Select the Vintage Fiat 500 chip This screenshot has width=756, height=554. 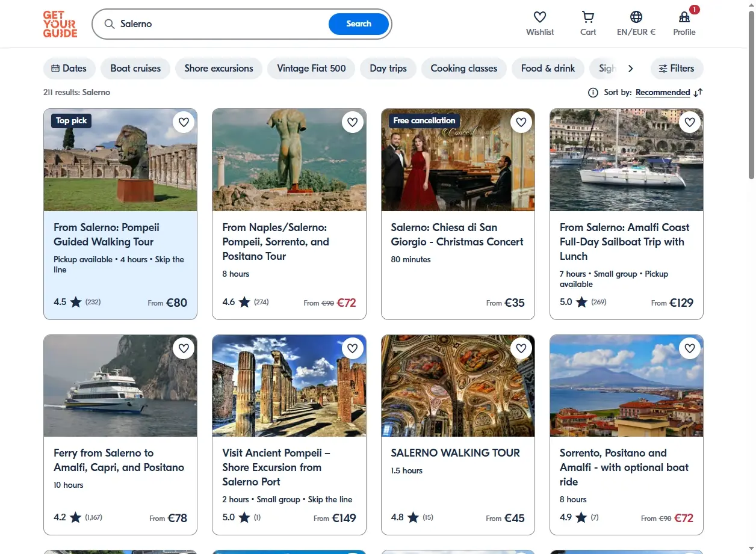click(x=311, y=69)
